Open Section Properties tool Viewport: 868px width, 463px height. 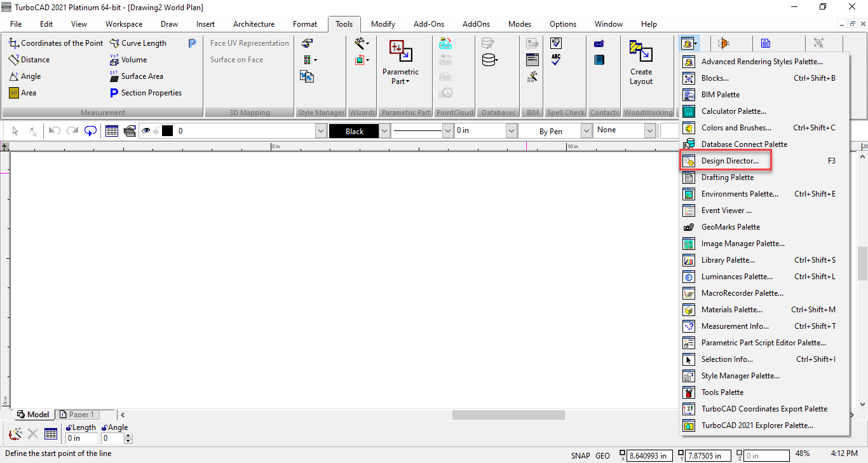click(146, 93)
